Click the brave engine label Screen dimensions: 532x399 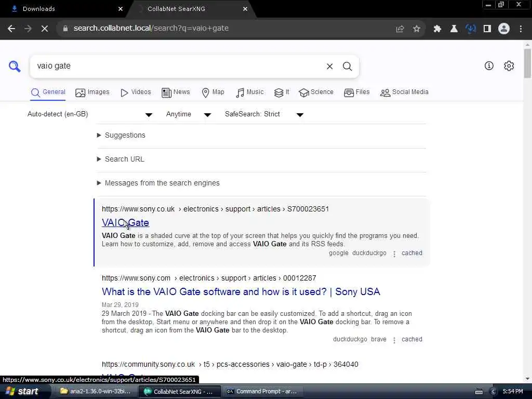coord(379,340)
